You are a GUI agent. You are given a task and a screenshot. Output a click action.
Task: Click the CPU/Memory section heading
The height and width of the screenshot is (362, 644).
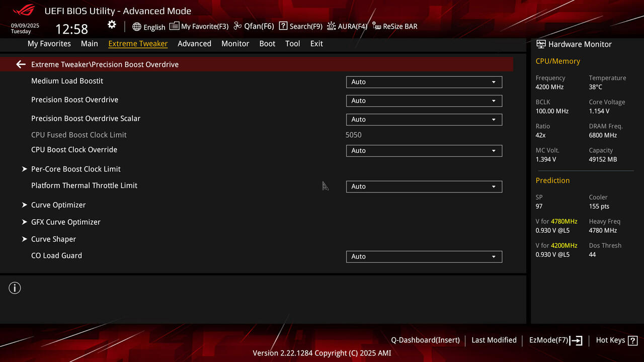coord(558,61)
